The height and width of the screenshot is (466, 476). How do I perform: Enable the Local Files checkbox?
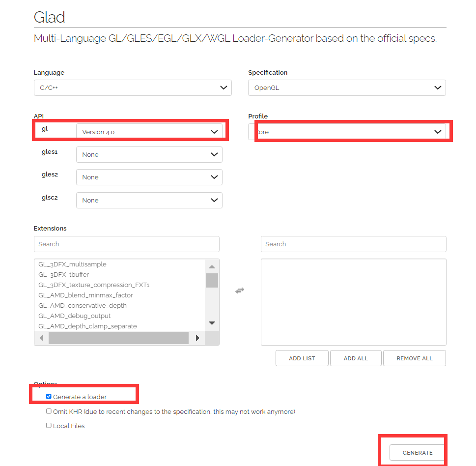[x=49, y=425]
